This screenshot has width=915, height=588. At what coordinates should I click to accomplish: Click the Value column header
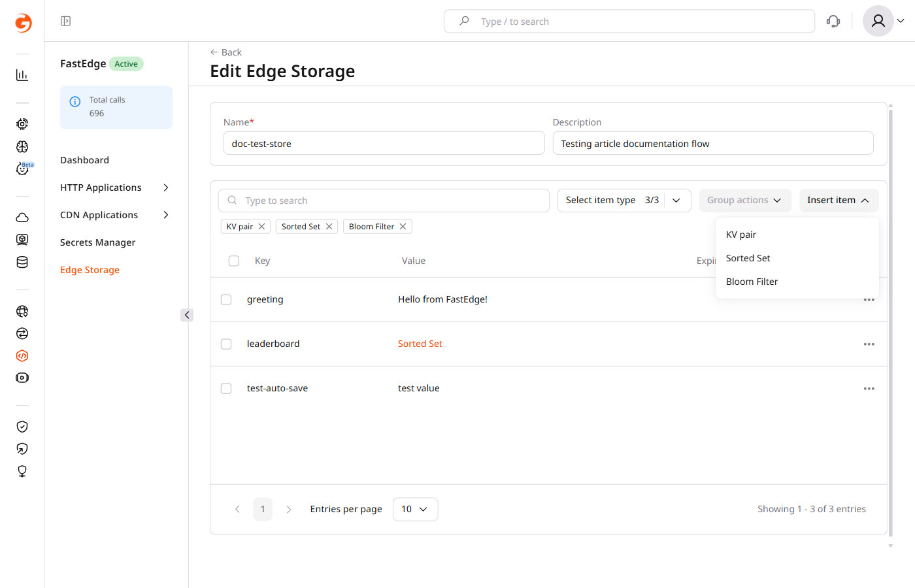click(x=414, y=261)
